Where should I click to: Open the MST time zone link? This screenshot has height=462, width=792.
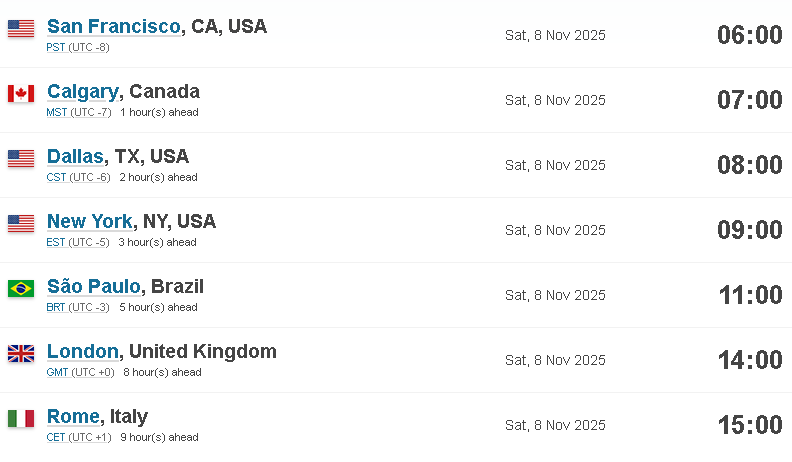pyautogui.click(x=57, y=112)
